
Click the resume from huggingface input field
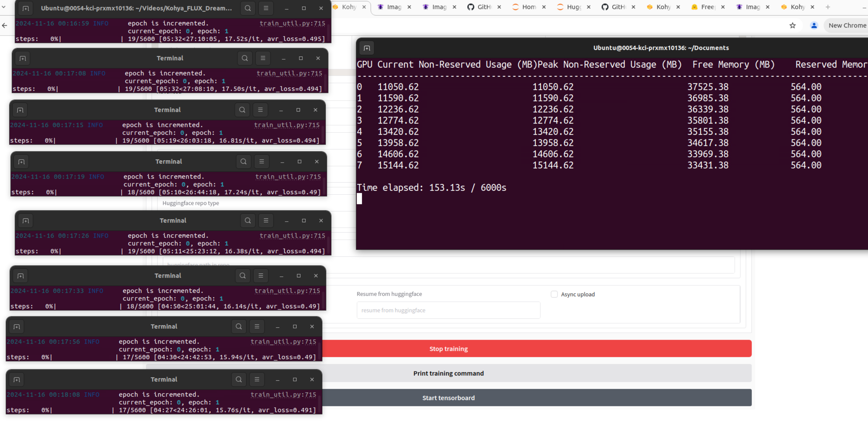pyautogui.click(x=448, y=310)
